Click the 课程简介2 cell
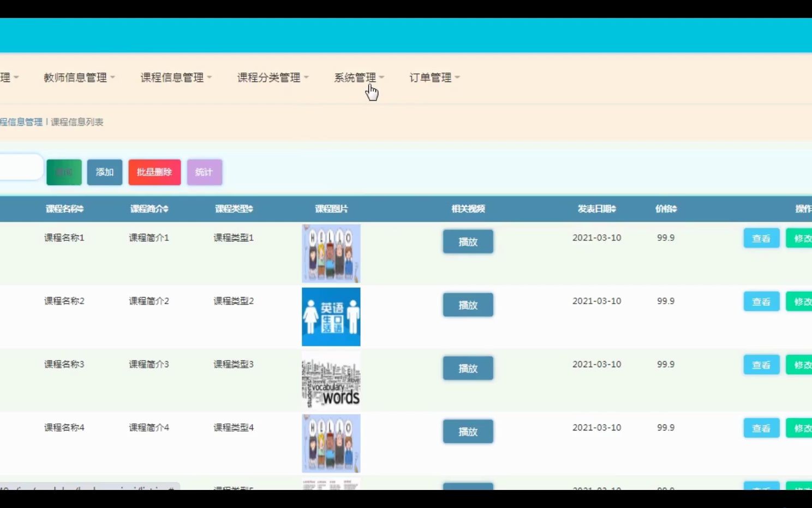This screenshot has height=508, width=812. tap(149, 301)
